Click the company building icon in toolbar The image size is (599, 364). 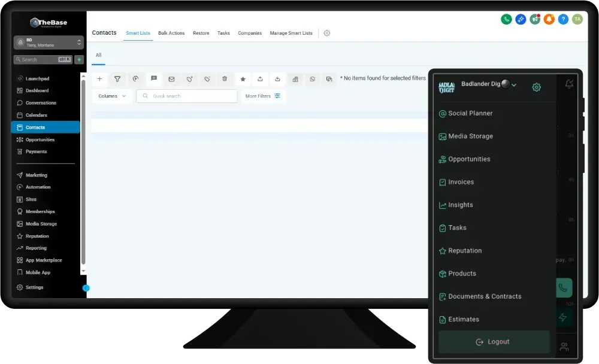coord(295,79)
